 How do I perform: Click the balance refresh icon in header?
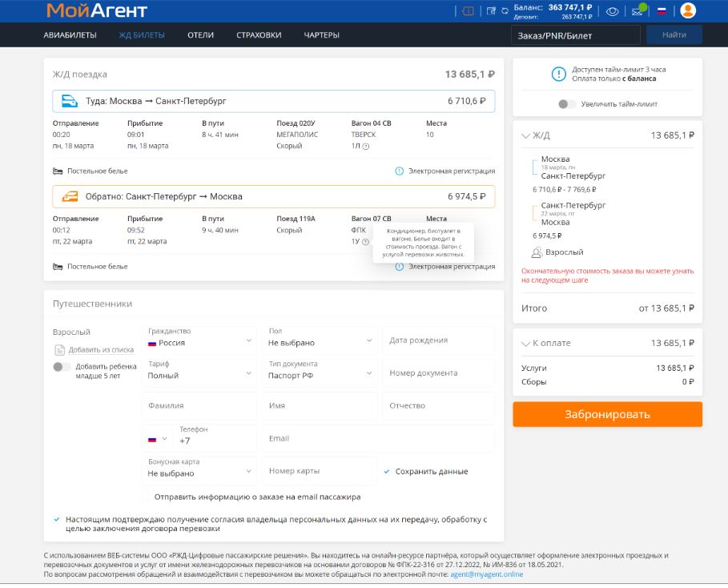pos(505,11)
